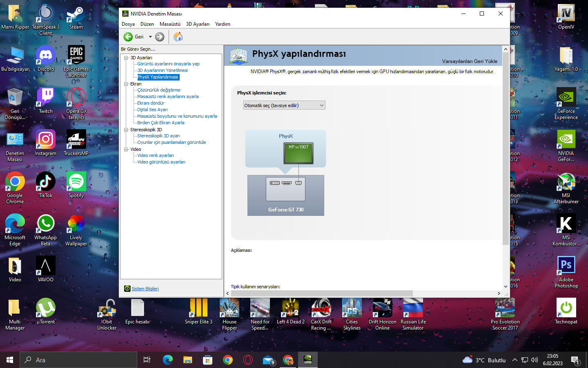Viewport: 588px width, 368px height.
Task: Click the taskbar Ara search box
Action: [78, 360]
